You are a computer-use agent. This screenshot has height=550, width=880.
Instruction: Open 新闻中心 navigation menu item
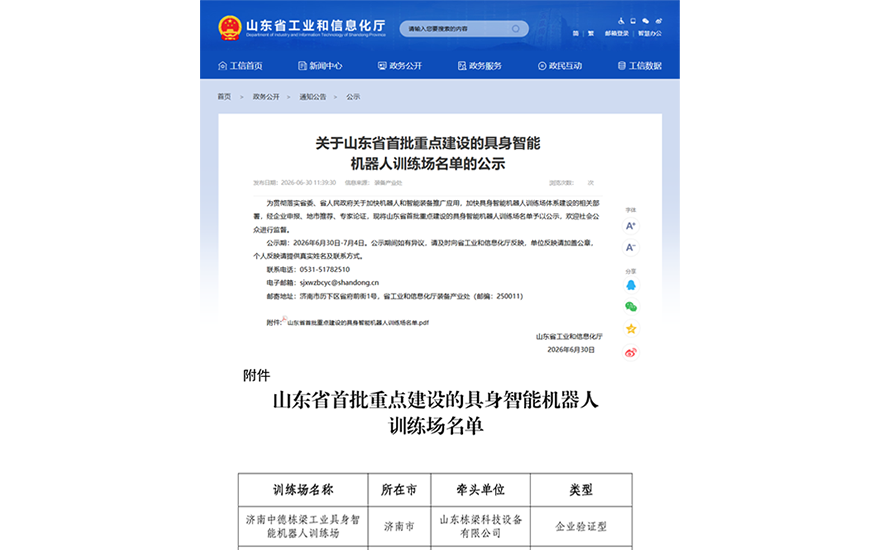tap(320, 66)
